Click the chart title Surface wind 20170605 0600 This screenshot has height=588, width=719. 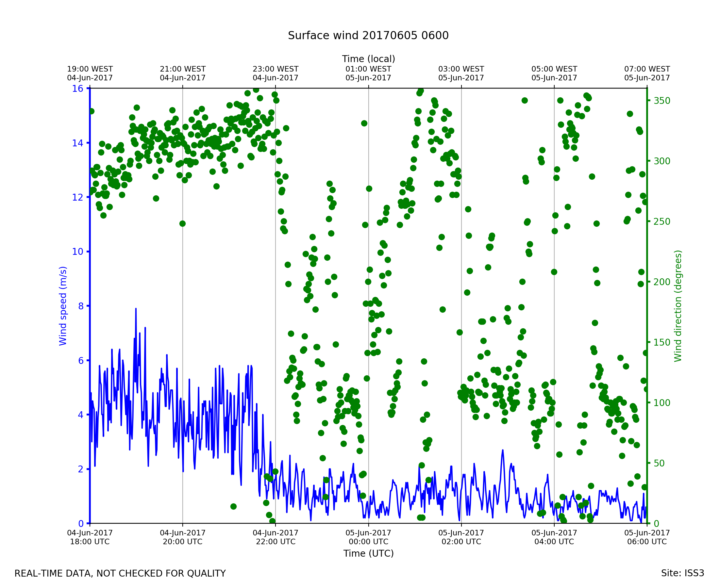click(368, 36)
